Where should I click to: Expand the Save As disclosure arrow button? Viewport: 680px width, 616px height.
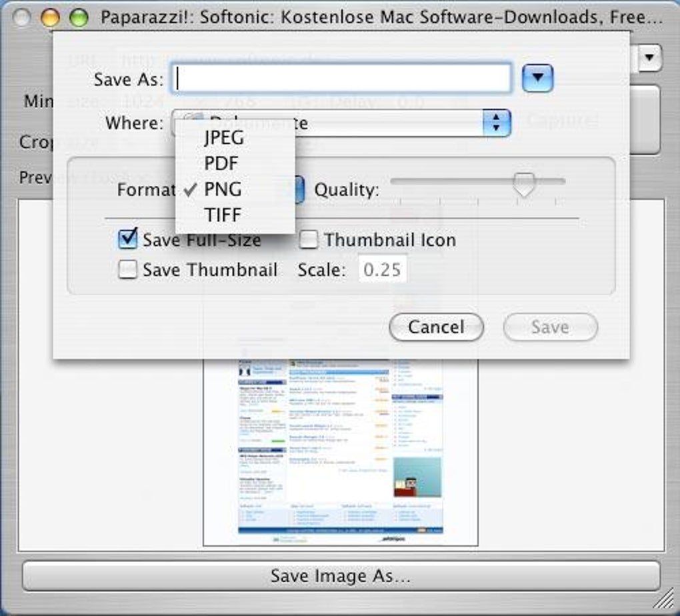[537, 78]
